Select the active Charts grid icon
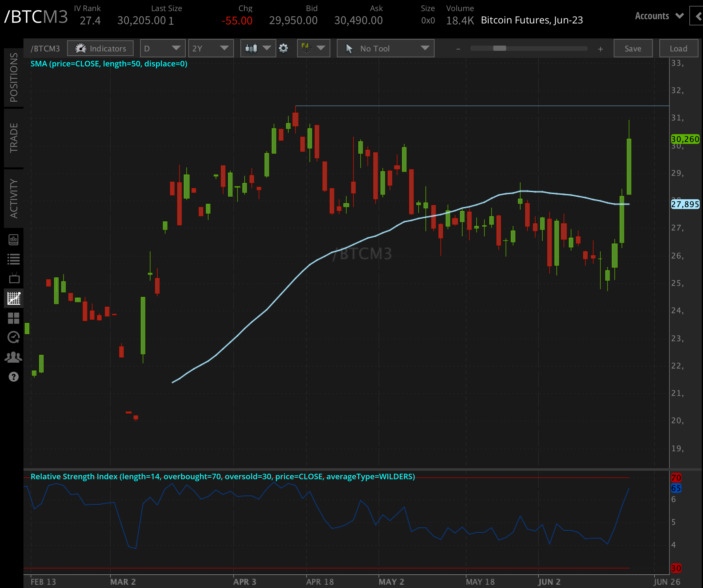This screenshot has height=588, width=703. 13,298
